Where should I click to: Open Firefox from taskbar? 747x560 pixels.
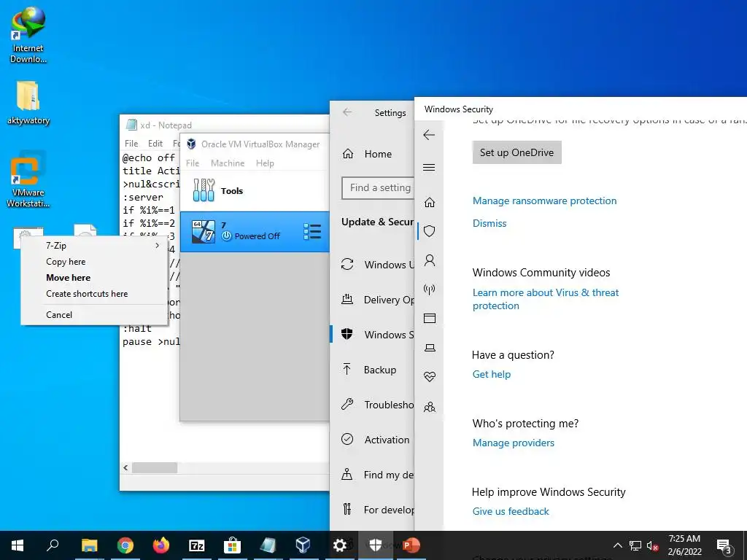pos(161,545)
